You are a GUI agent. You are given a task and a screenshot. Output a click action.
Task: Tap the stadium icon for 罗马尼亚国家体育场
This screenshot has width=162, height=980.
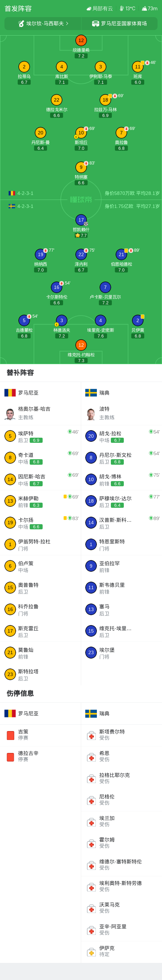pyautogui.click(x=95, y=24)
